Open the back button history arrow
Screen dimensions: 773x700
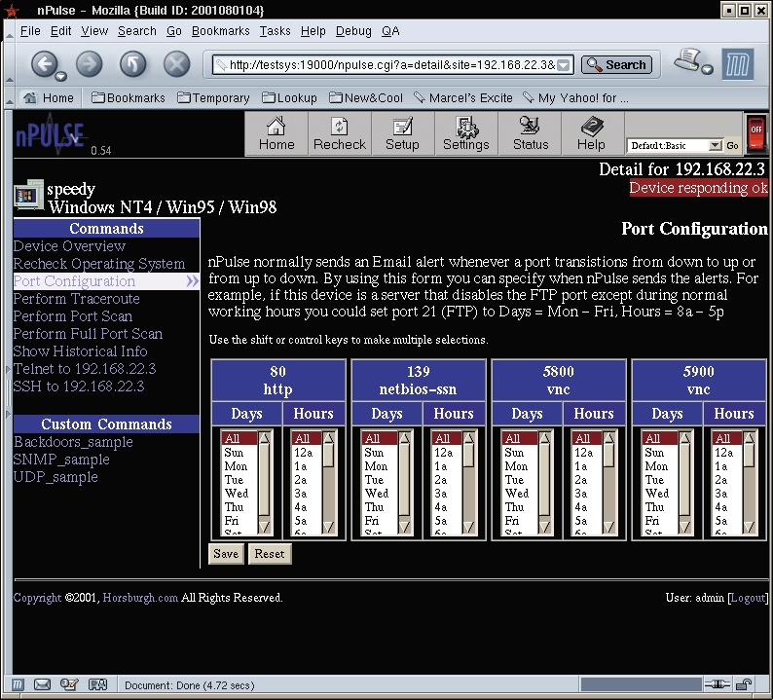pyautogui.click(x=61, y=76)
